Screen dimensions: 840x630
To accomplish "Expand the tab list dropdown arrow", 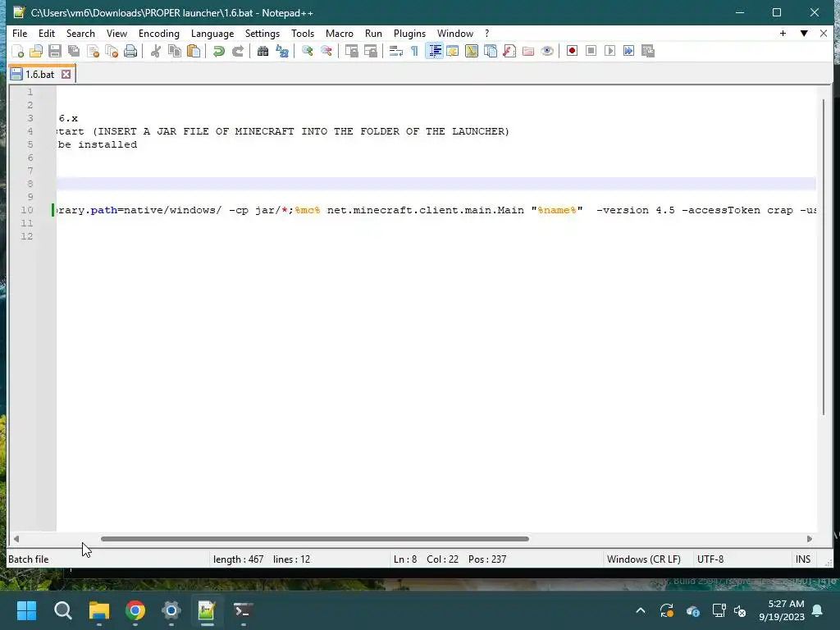I will click(804, 33).
